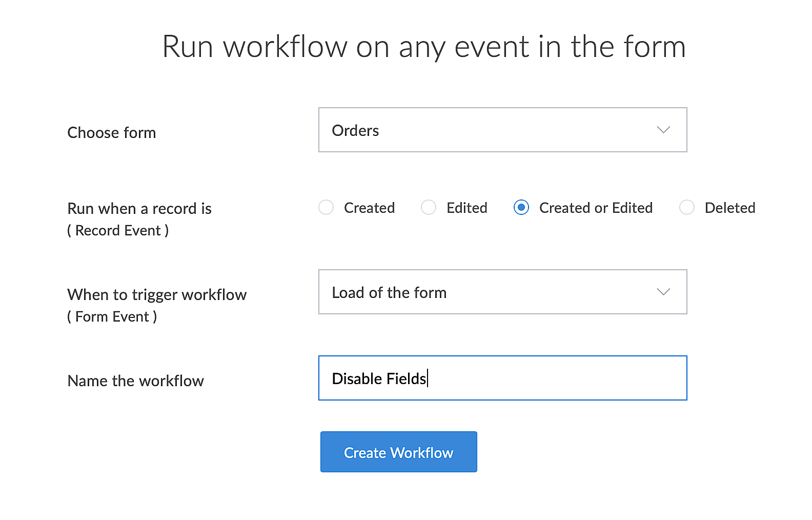The width and height of the screenshot is (812, 520).
Task: Click the "Deleted" option text label
Action: [730, 208]
